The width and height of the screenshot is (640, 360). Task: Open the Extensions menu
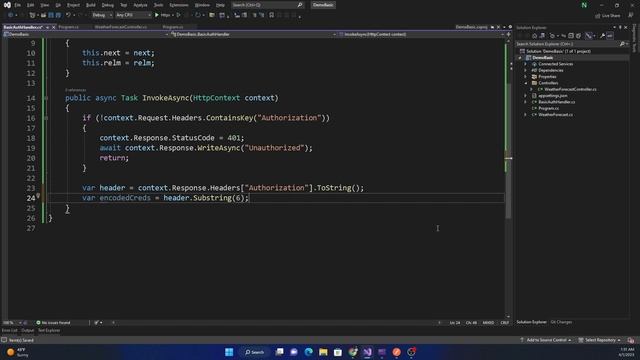179,5
